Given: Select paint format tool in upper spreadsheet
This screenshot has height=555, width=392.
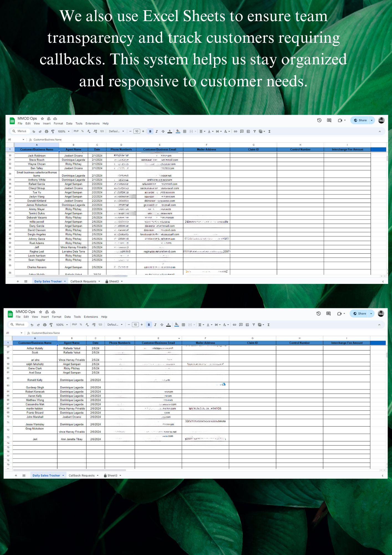Looking at the screenshot, I should click(x=53, y=132).
